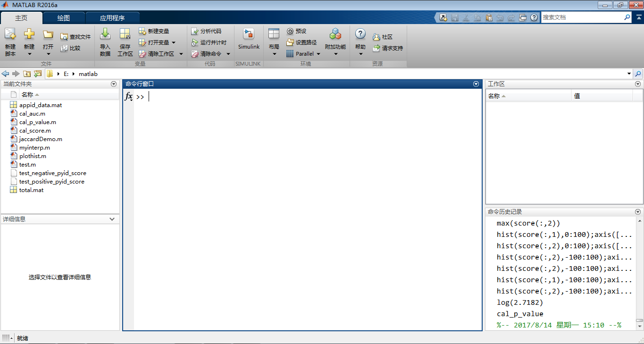Click 新建变量 (New Variable)

pyautogui.click(x=154, y=31)
